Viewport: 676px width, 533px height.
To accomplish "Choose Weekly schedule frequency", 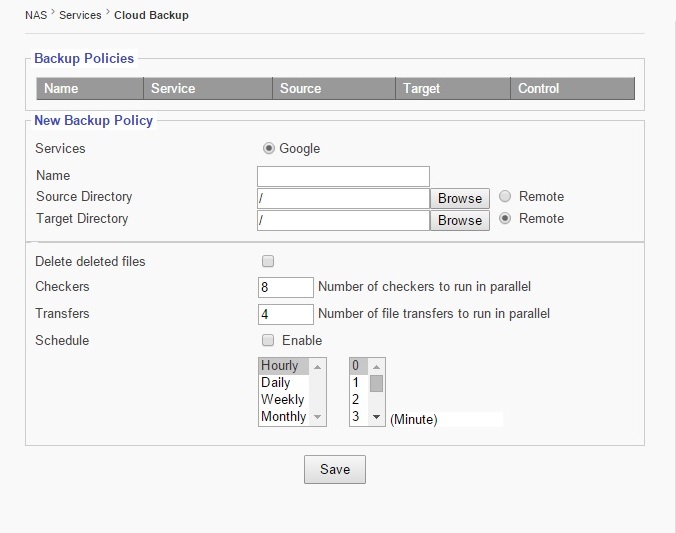I will point(282,399).
